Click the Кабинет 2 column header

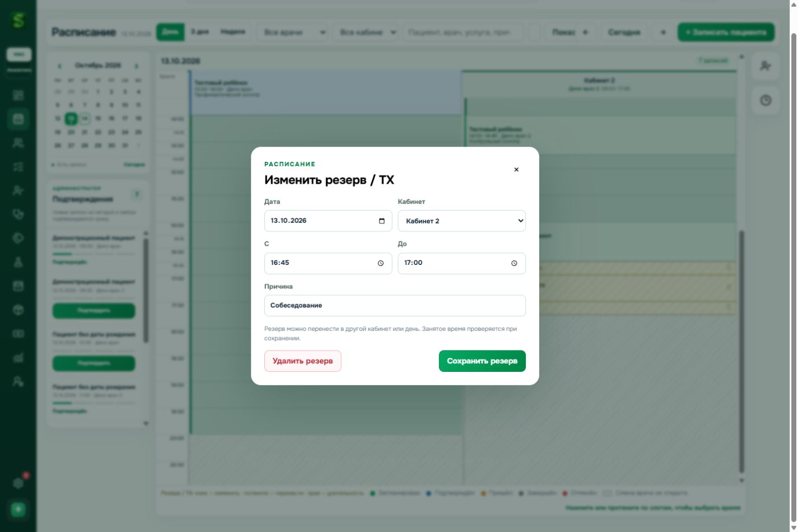click(x=599, y=84)
